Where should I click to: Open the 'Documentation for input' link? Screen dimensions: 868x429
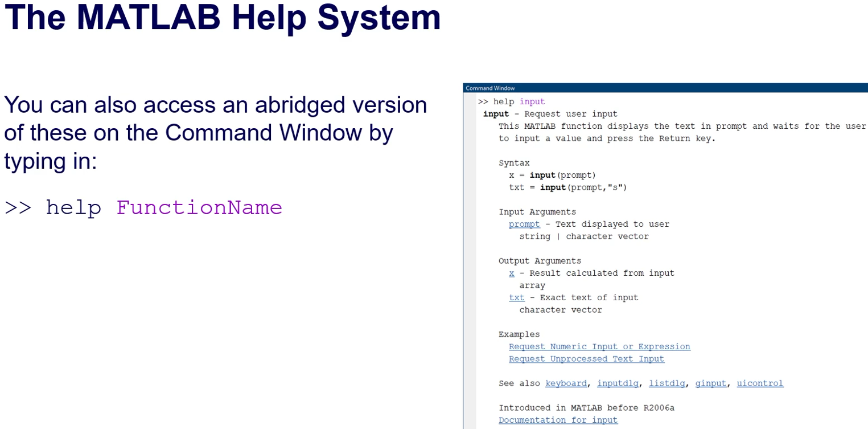coord(558,420)
